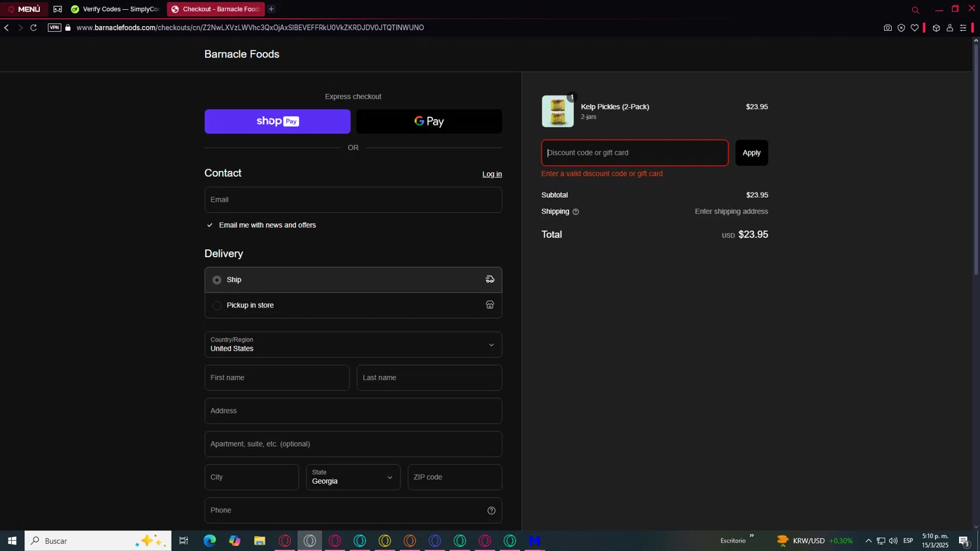The image size is (980, 551).
Task: Switch to blue Opera taskbar icon
Action: click(x=434, y=541)
